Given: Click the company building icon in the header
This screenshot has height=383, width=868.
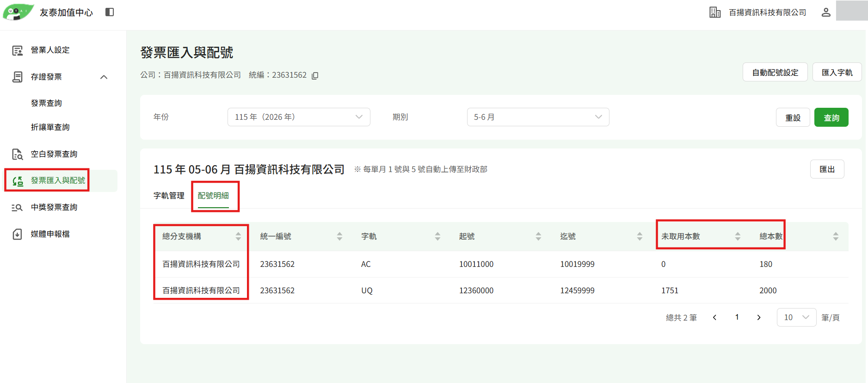Looking at the screenshot, I should tap(715, 12).
